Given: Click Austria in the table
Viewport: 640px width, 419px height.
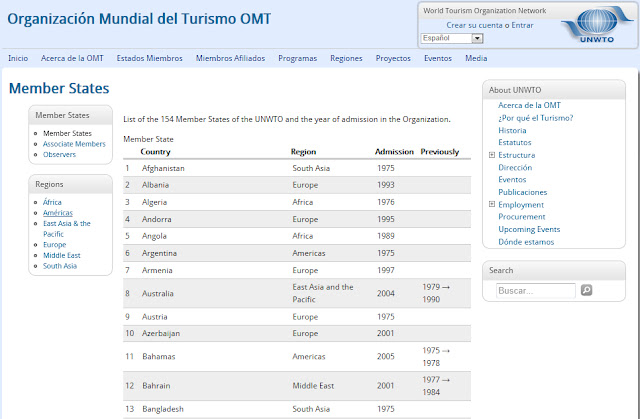Looking at the screenshot, I should coord(155,317).
